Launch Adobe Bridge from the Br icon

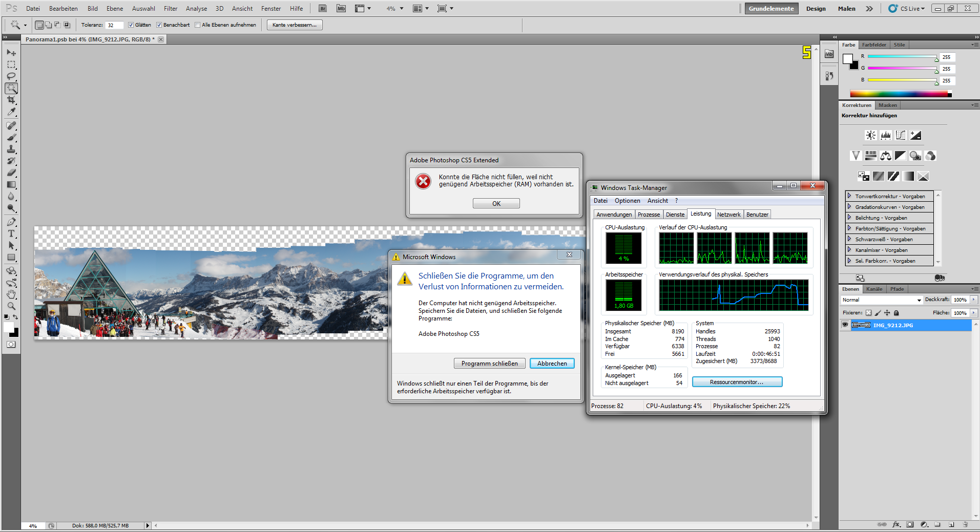323,9
